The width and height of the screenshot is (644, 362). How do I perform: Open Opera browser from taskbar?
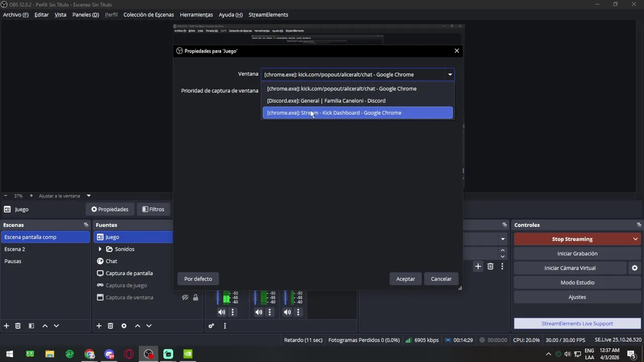coord(129,354)
